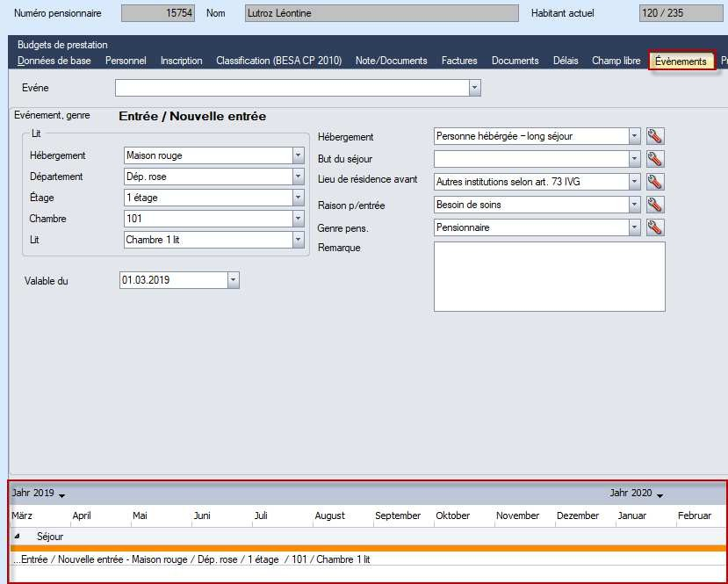Image resolution: width=728 pixels, height=584 pixels.
Task: Click the November month header
Action: click(x=517, y=516)
